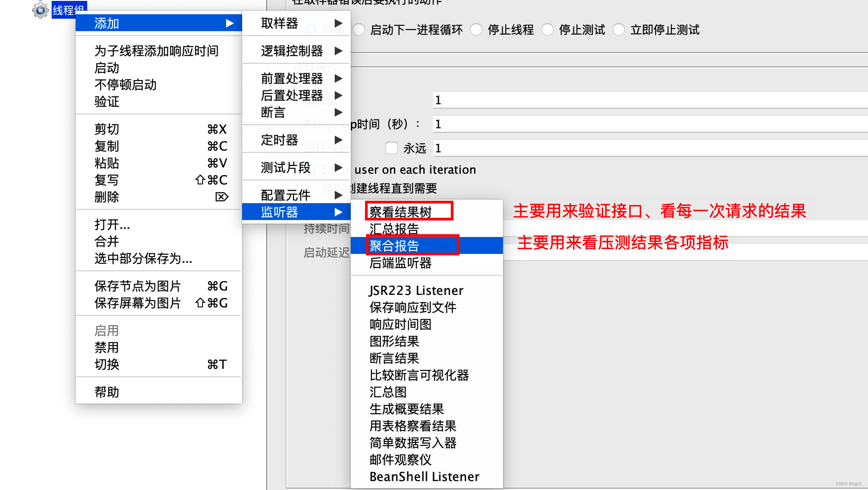Choose 立即停止测试 radio button
Screen dimensions: 868x490
pyautogui.click(x=619, y=30)
